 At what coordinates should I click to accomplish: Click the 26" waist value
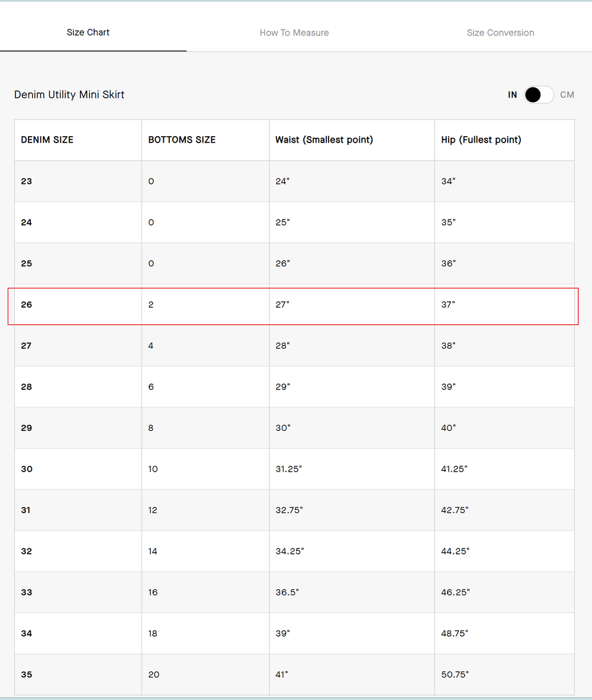tap(282, 263)
